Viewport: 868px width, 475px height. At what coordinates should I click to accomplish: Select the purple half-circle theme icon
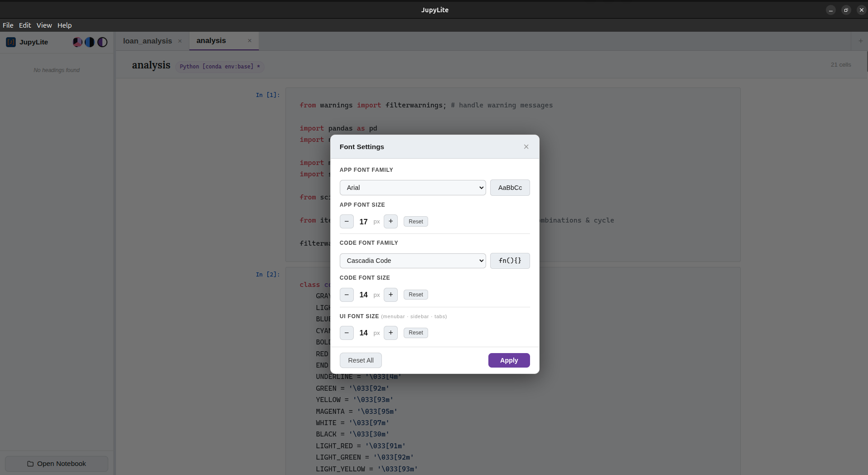pyautogui.click(x=102, y=42)
